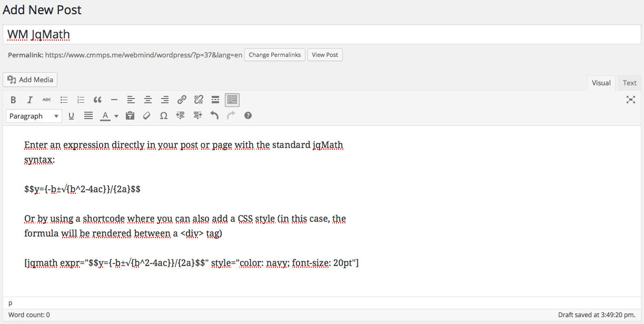Remove link with the unlink icon
644x324 pixels.
click(x=199, y=100)
